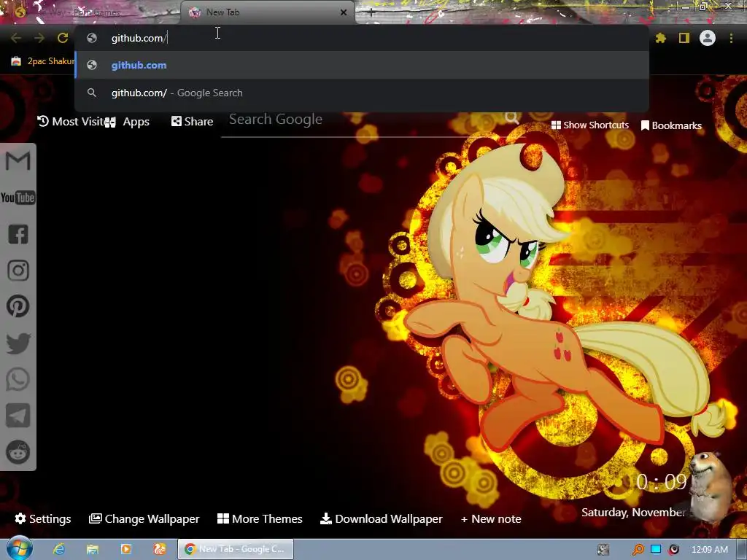Open the Chrome New Tab taskbar item
The image size is (747, 560).
[x=236, y=549]
